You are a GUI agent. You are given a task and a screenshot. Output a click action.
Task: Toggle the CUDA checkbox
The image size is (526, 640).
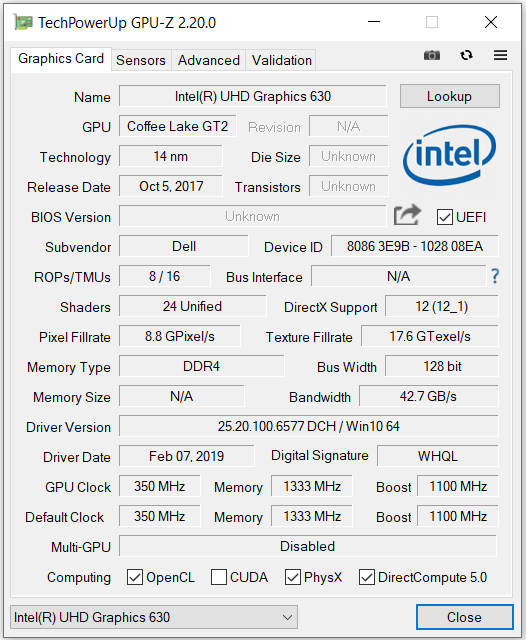[x=219, y=577]
